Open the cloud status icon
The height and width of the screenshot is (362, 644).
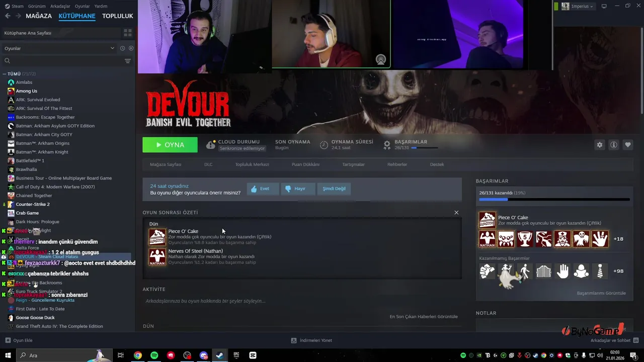point(211,145)
